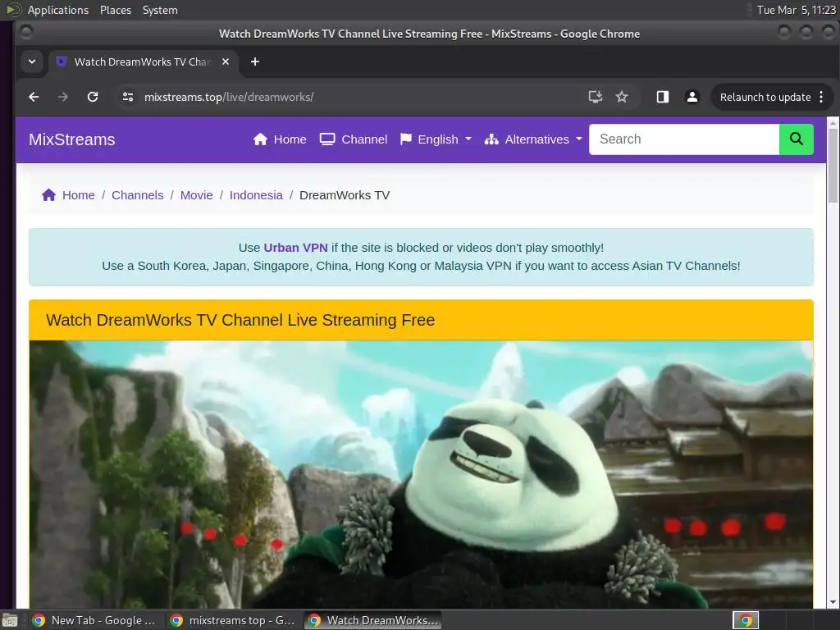Click Home in the breadcrumb
The height and width of the screenshot is (630, 840).
click(78, 195)
